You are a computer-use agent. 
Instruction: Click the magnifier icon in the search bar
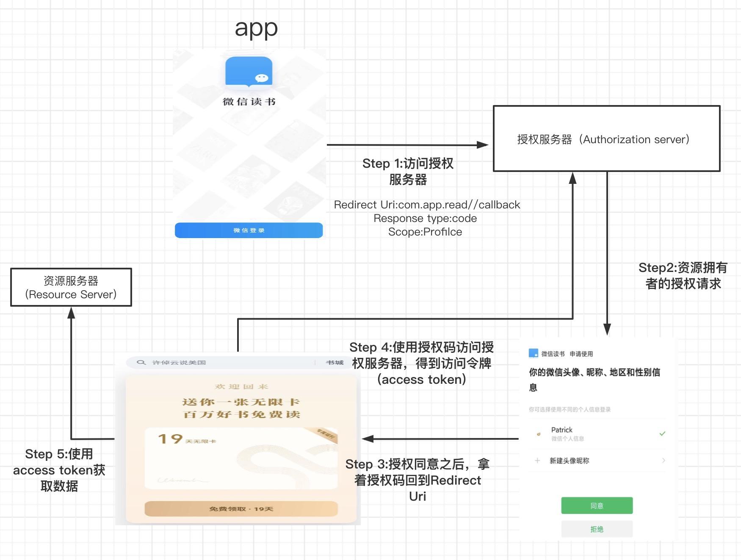coord(141,362)
